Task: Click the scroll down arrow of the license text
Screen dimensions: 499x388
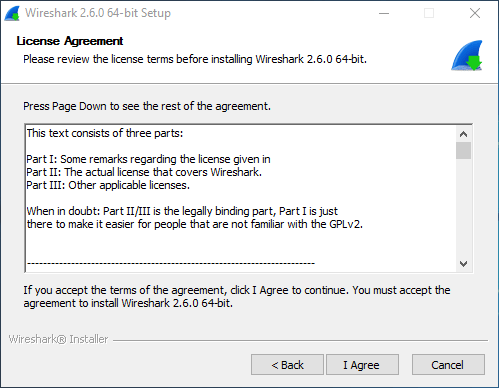Action: point(463,264)
